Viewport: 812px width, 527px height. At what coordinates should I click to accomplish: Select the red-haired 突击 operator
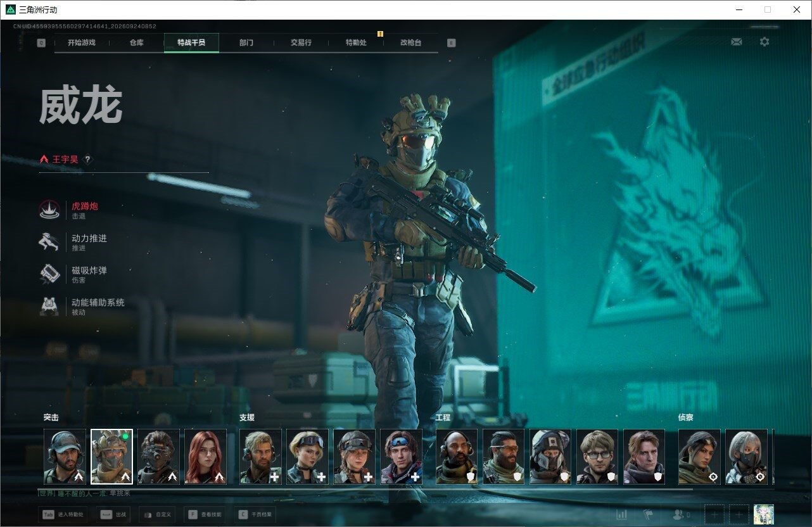205,457
